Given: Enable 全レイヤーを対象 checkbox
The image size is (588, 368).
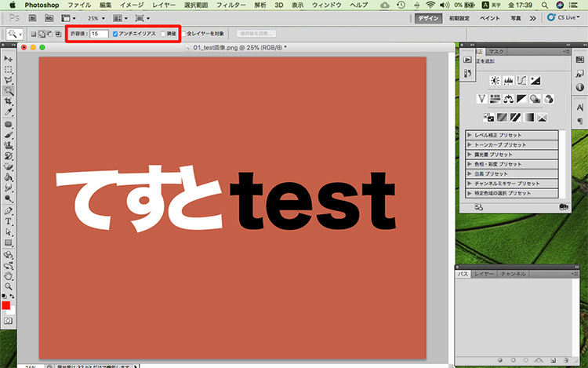Looking at the screenshot, I should (x=183, y=34).
